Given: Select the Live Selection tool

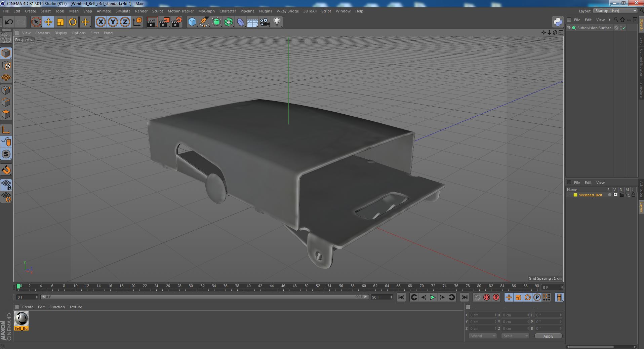Looking at the screenshot, I should (x=36, y=22).
